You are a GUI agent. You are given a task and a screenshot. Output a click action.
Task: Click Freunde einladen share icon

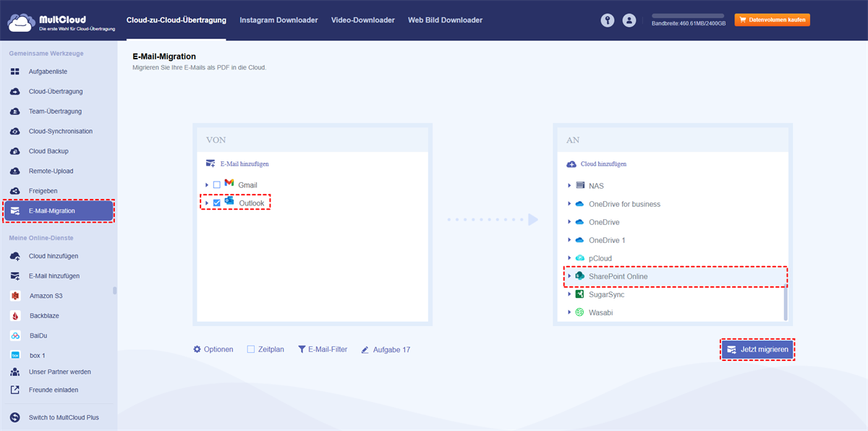[x=15, y=390]
